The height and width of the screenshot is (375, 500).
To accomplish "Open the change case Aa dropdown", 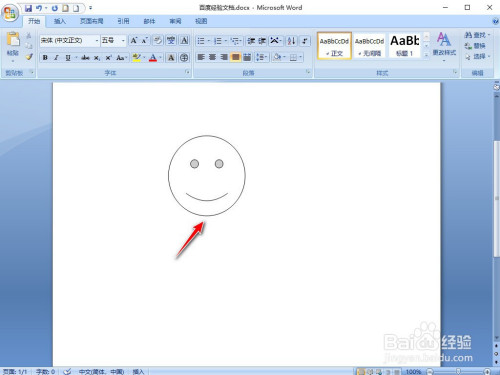I will tap(122, 58).
